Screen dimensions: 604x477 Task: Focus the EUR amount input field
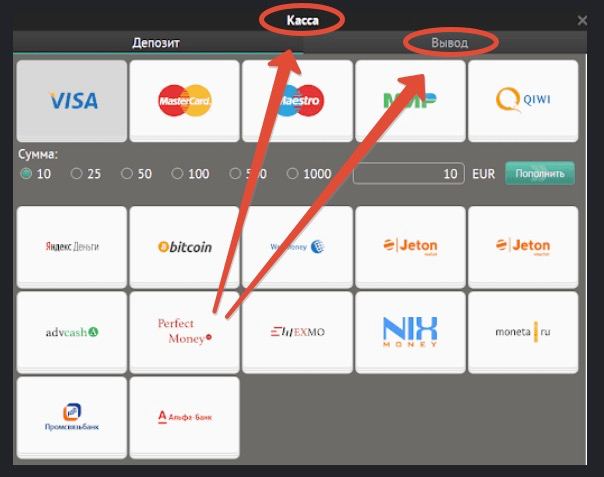(409, 174)
